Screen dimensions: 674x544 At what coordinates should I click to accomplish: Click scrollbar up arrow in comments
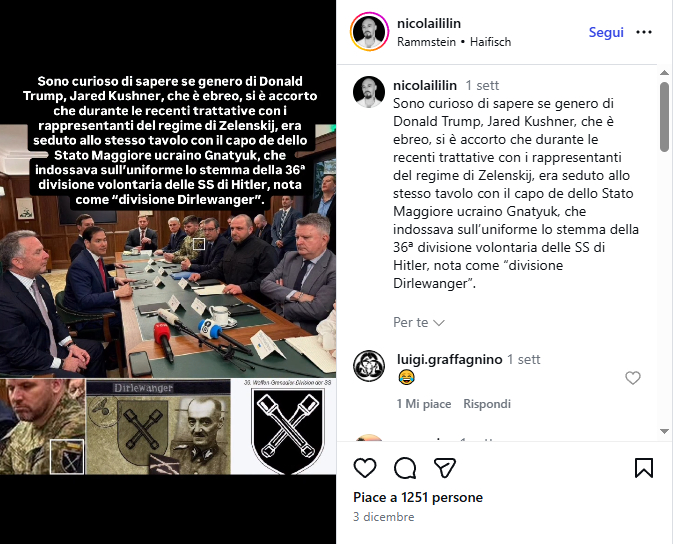(664, 73)
